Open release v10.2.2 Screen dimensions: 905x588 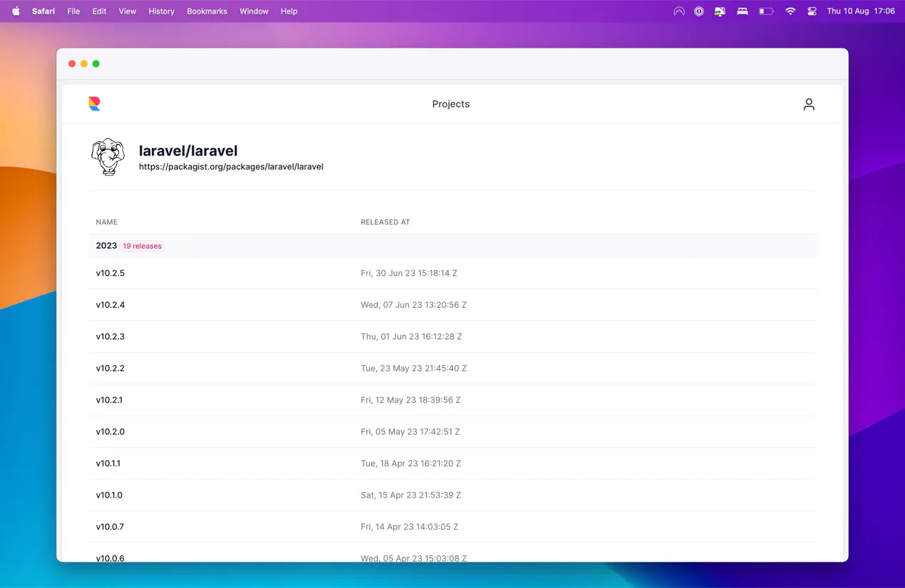110,368
